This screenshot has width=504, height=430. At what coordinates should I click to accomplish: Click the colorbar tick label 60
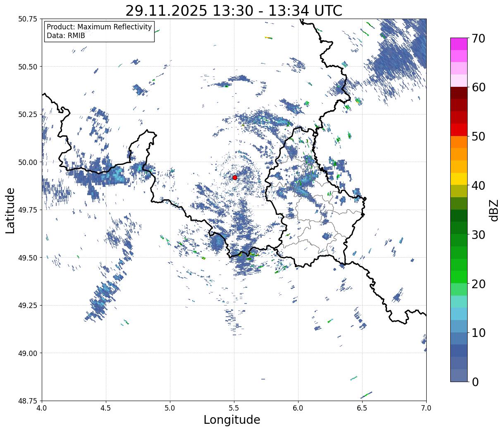pos(479,87)
